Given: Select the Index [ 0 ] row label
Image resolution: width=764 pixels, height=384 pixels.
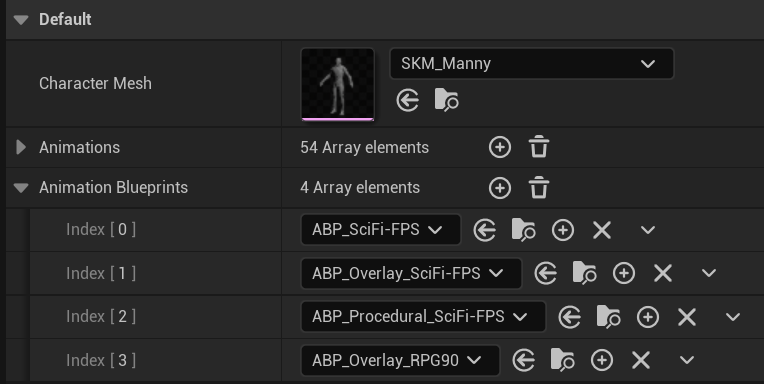Looking at the screenshot, I should [101, 230].
